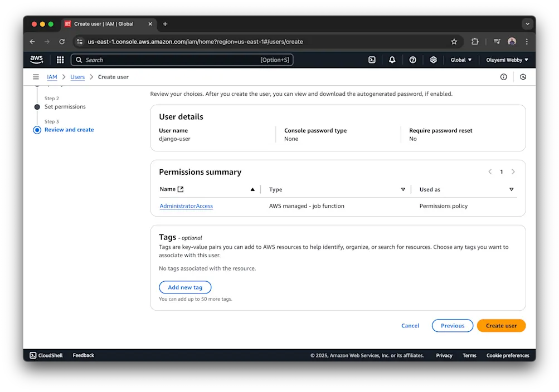The height and width of the screenshot is (392, 559).
Task: Open the Global region dropdown
Action: tap(461, 60)
